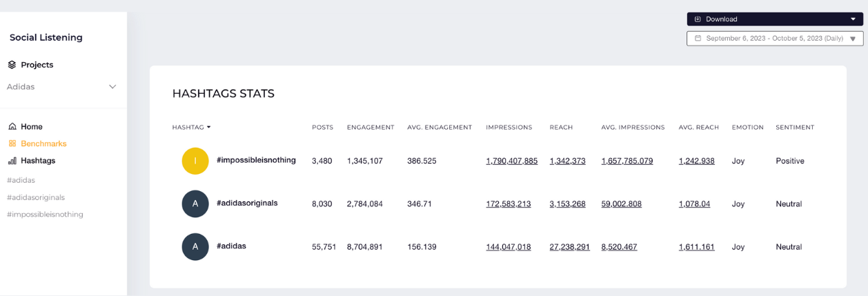The width and height of the screenshot is (868, 296).
Task: Click the Social Listening title
Action: coord(46,38)
